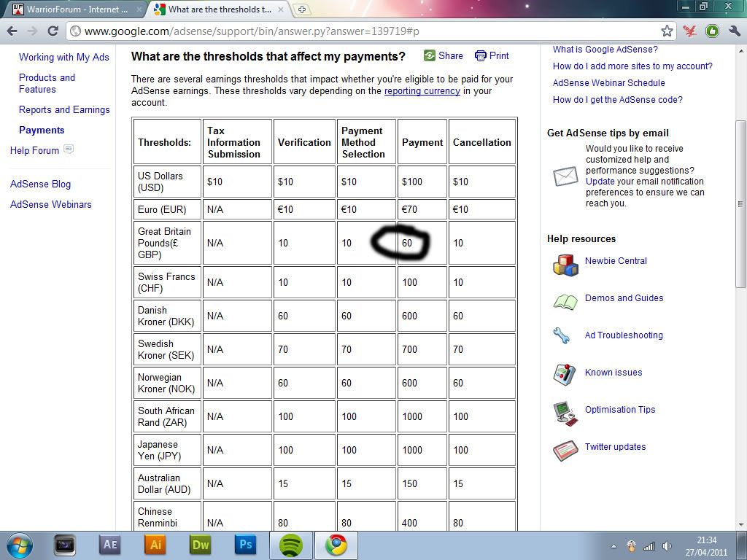The width and height of the screenshot is (747, 560).
Task: Open Illustrator from the taskbar
Action: 155,545
